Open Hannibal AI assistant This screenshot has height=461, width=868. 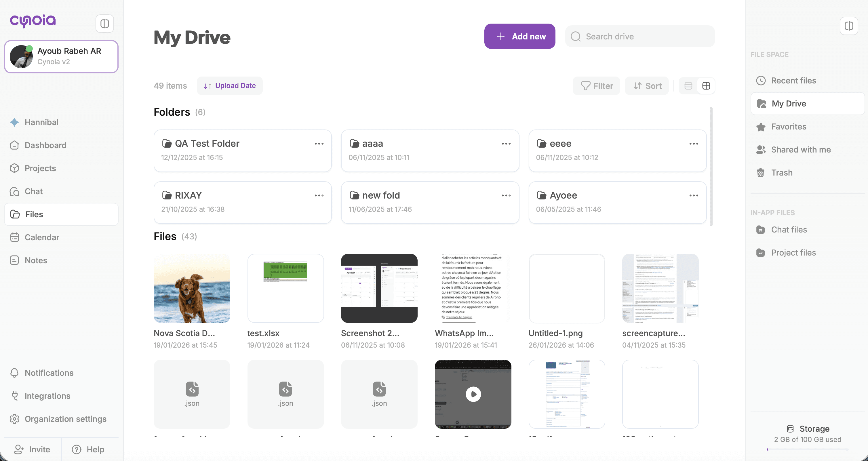(x=41, y=122)
